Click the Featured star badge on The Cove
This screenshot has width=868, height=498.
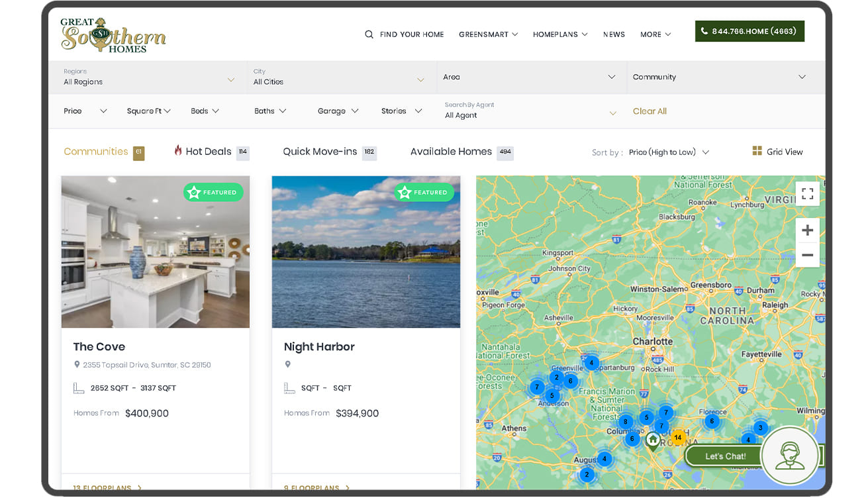click(213, 192)
